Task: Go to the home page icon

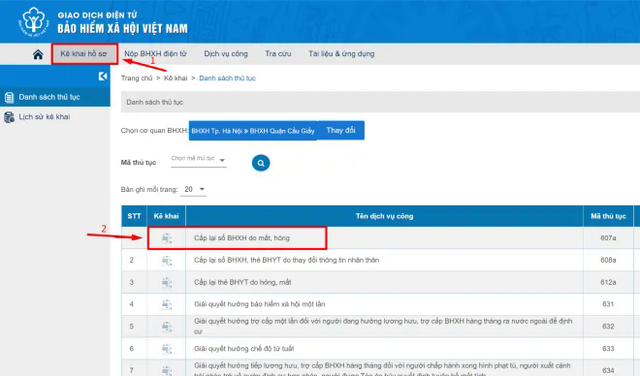Action: (38, 54)
